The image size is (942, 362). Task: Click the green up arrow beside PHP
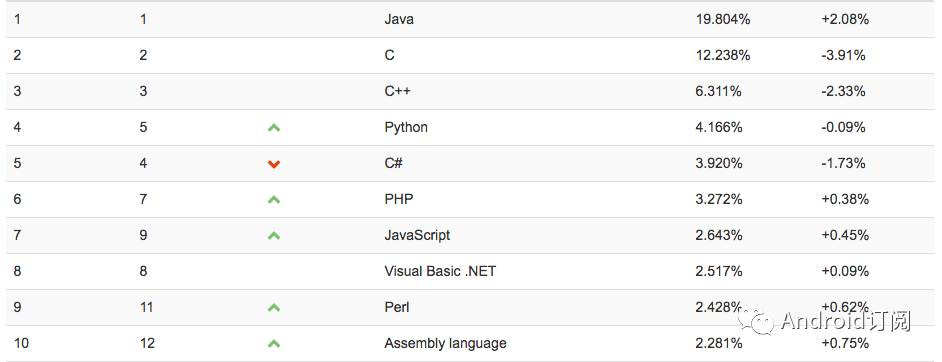tap(274, 199)
